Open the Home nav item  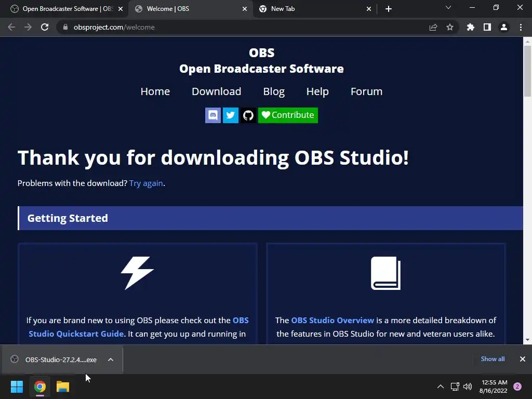155,91
